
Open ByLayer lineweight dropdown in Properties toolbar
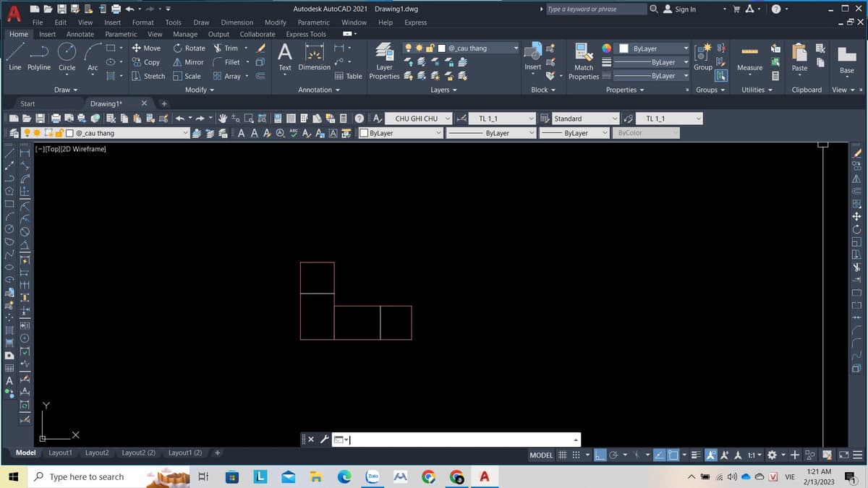coord(574,133)
